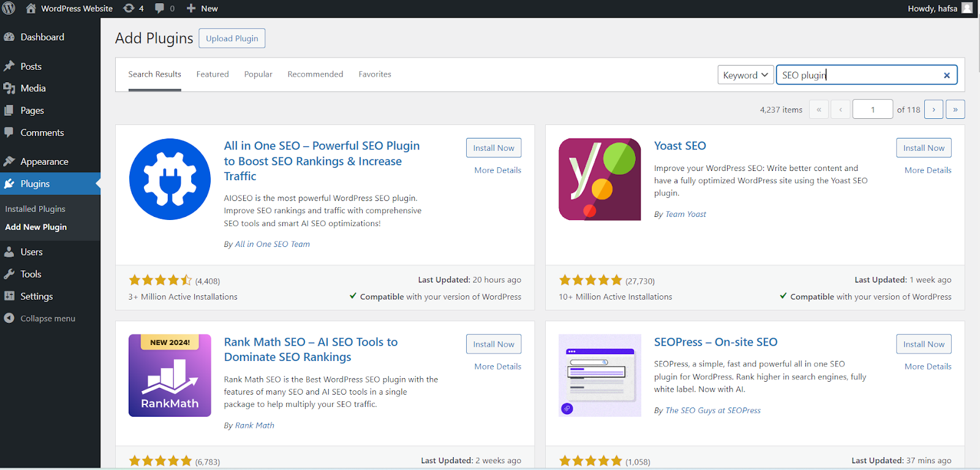Click the Dashboard gauge icon
The width and height of the screenshot is (980, 470).
tap(9, 37)
